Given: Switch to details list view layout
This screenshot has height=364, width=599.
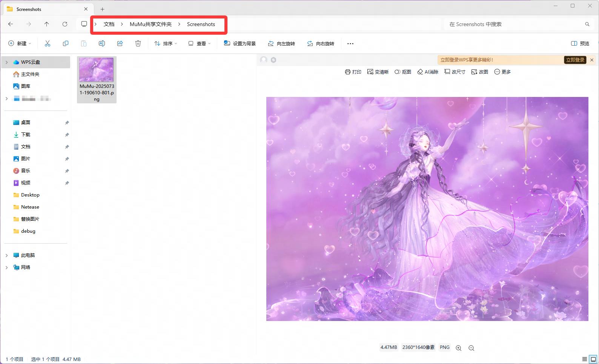Looking at the screenshot, I should pos(584,359).
